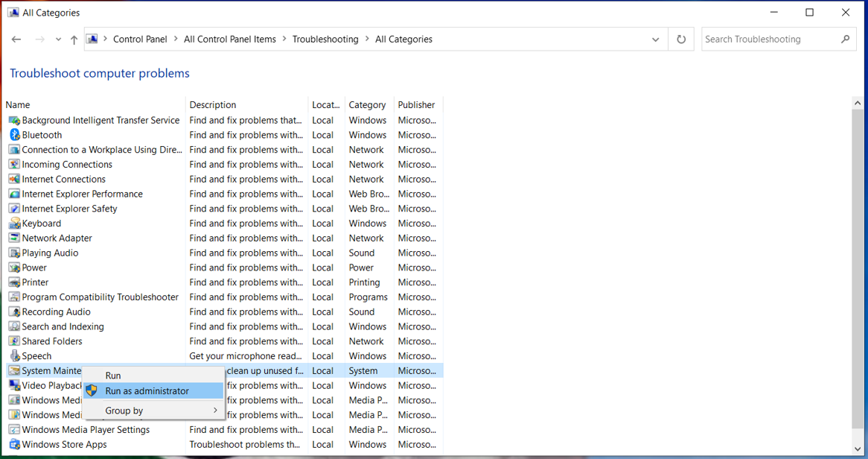Click the All Categories breadcrumb
The height and width of the screenshot is (459, 868).
(403, 39)
